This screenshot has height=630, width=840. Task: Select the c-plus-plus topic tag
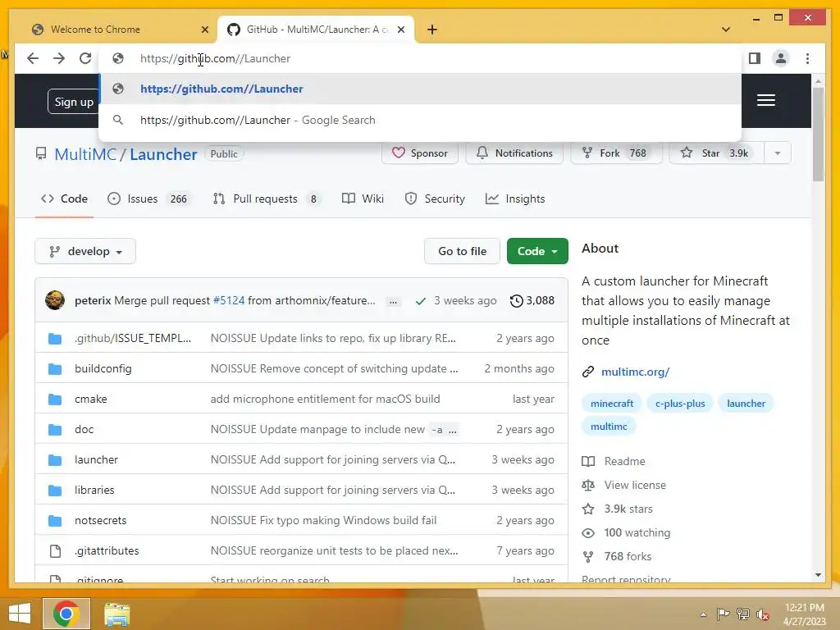(680, 404)
